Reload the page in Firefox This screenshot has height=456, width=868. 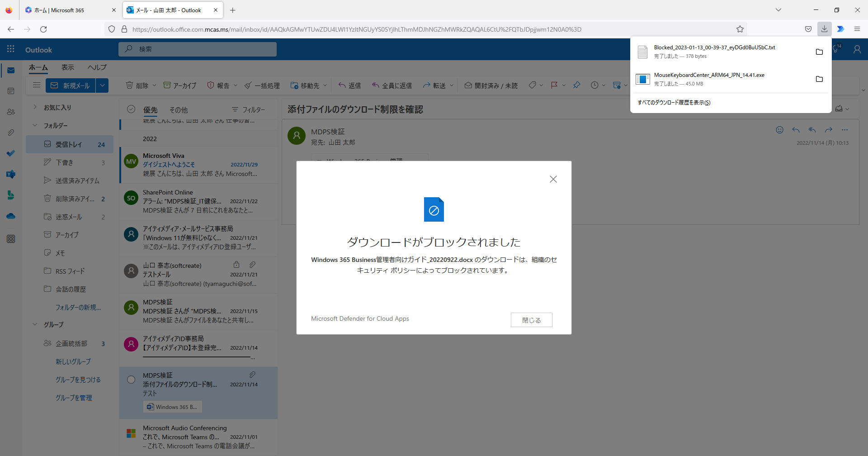pos(43,29)
